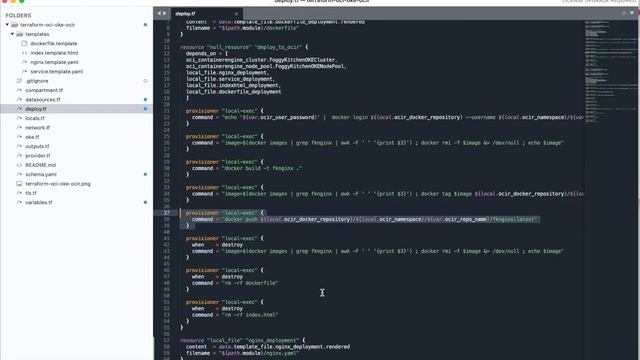Image resolution: width=640 pixels, height=360 pixels.
Task: Click the PNG image file icon
Action: (x=19, y=184)
